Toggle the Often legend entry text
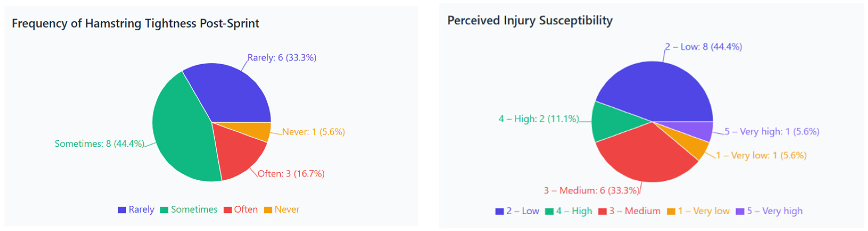Viewport: 868px width, 231px height. [246, 209]
